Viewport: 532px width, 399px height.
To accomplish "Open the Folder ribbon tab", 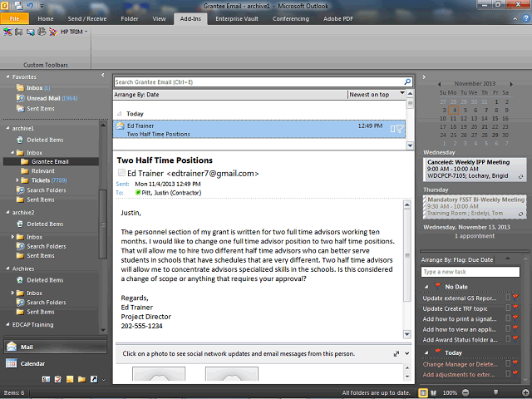I will point(130,19).
